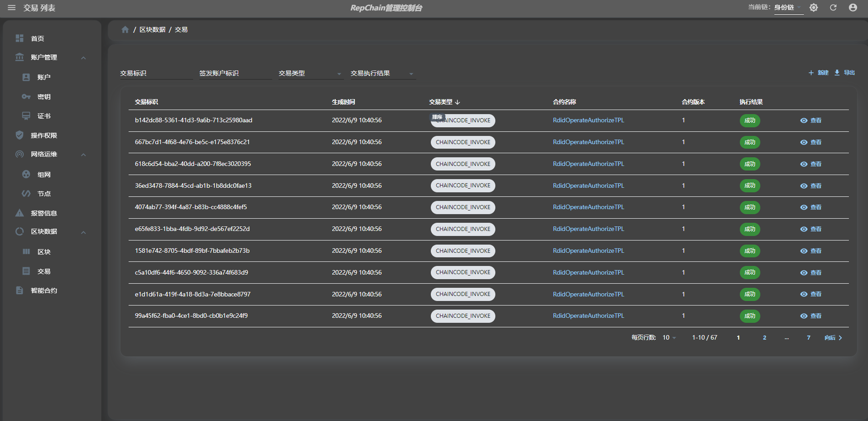Click 查看 for row e1d1d61a-419f
Viewport: 868px width, 421px height.
[811, 294]
